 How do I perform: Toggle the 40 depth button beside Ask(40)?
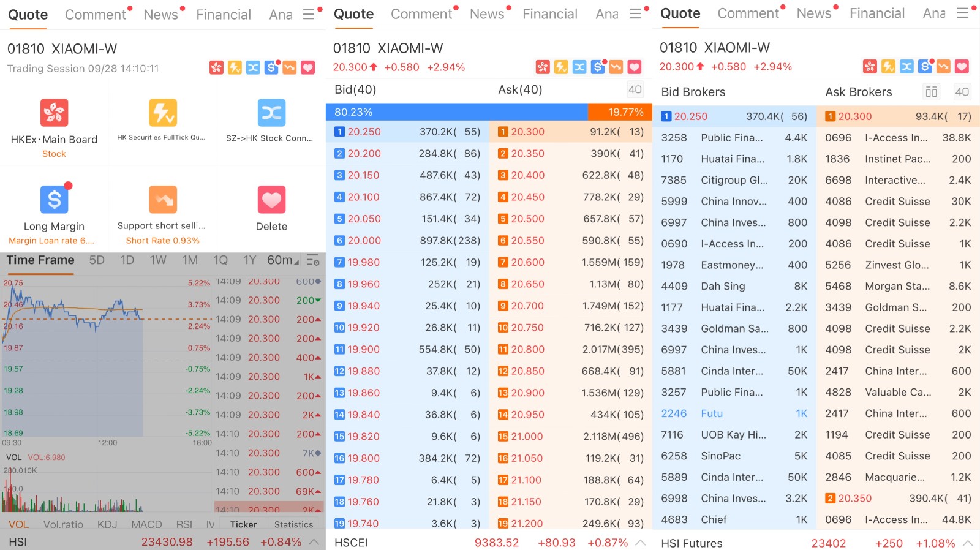pyautogui.click(x=635, y=90)
